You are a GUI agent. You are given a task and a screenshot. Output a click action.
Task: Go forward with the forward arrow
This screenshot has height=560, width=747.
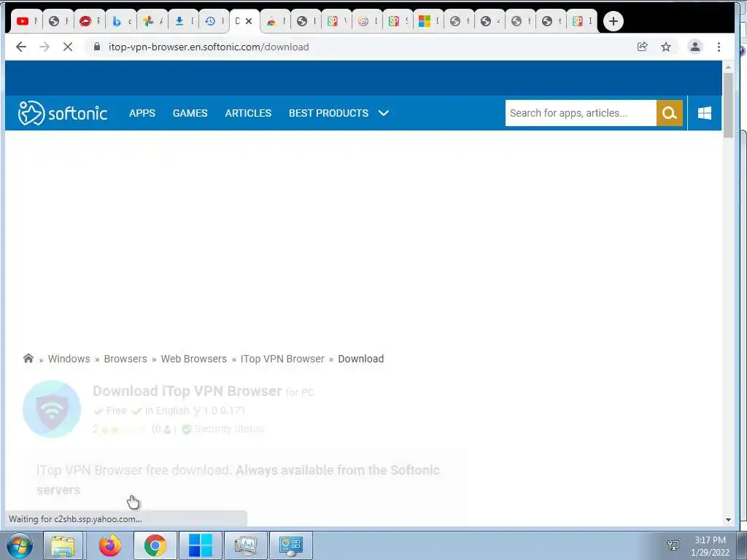coord(44,47)
